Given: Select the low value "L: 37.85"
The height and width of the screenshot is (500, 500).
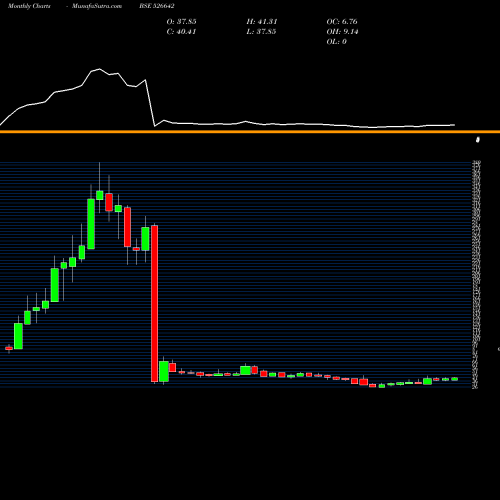Looking at the screenshot, I should click(x=261, y=32).
